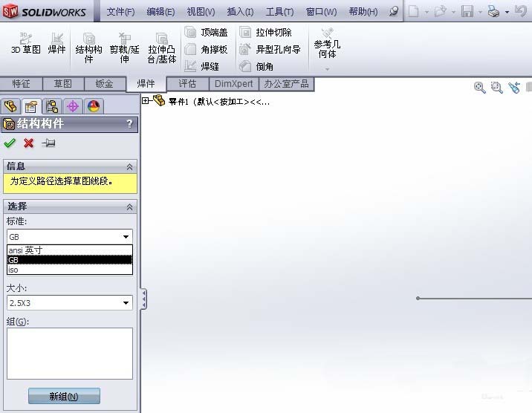This screenshot has width=532, height=413.
Task: Click inside the 组(G) selection box
Action: pyautogui.click(x=70, y=354)
